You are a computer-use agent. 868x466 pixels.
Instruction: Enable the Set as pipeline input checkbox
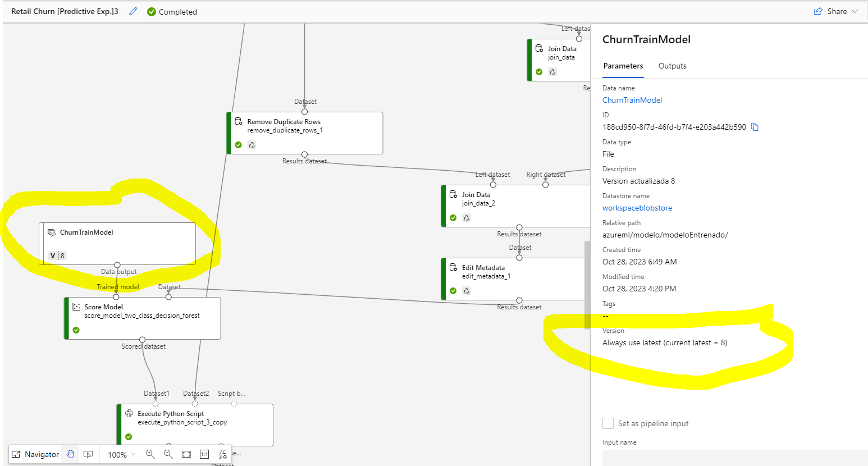click(608, 423)
